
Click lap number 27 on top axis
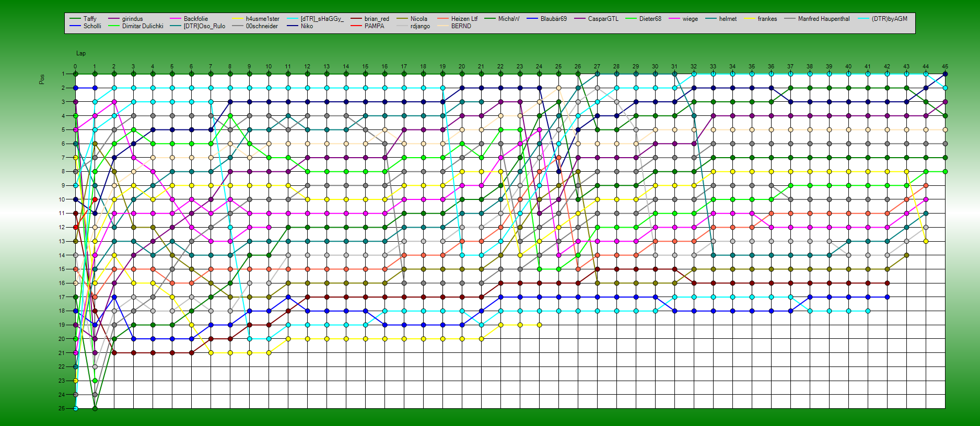pos(597,66)
